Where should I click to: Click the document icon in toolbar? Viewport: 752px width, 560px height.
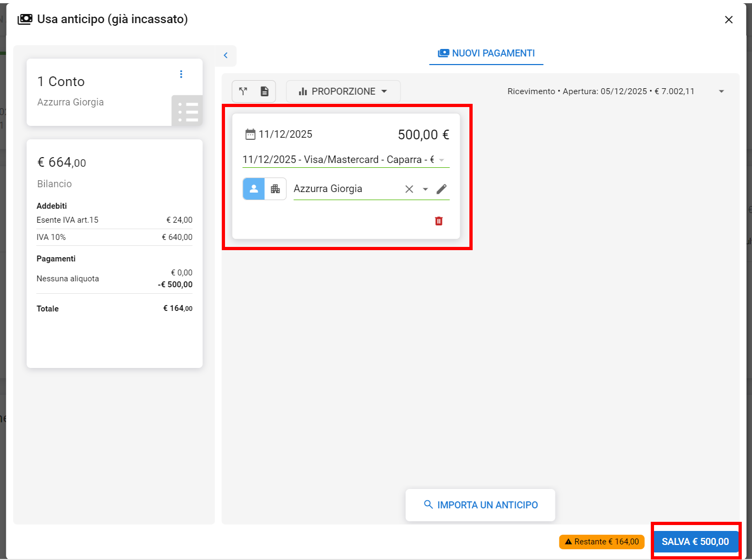(x=264, y=91)
